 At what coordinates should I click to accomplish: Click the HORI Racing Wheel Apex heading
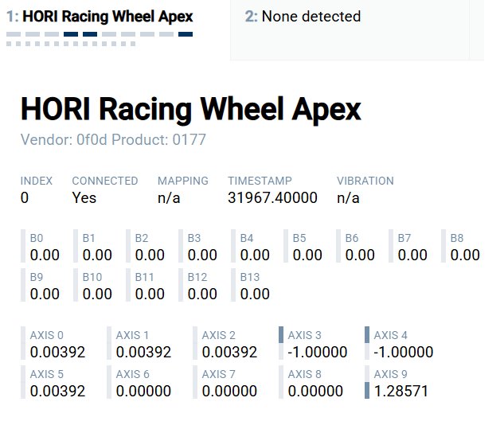click(190, 109)
